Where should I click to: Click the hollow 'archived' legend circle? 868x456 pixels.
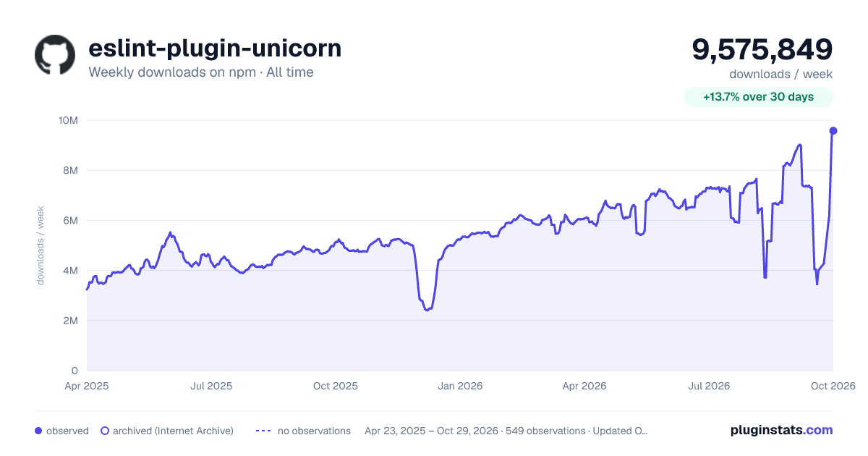pos(105,431)
